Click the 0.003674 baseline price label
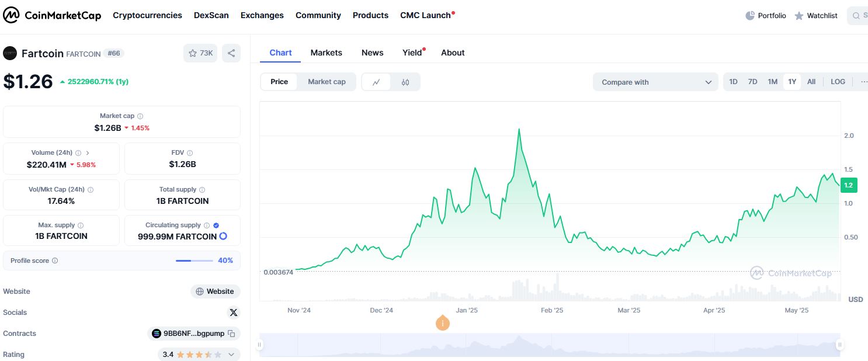868x361 pixels. [x=279, y=272]
